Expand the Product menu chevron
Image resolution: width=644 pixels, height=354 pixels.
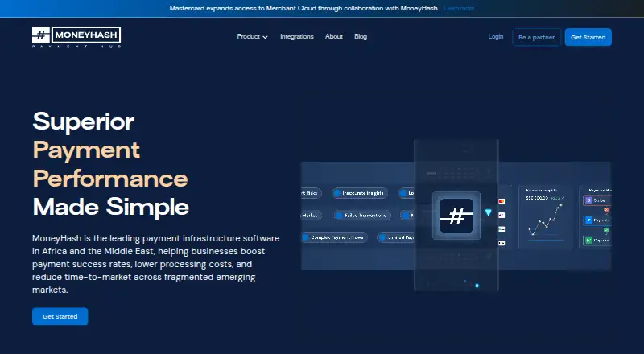tap(266, 37)
